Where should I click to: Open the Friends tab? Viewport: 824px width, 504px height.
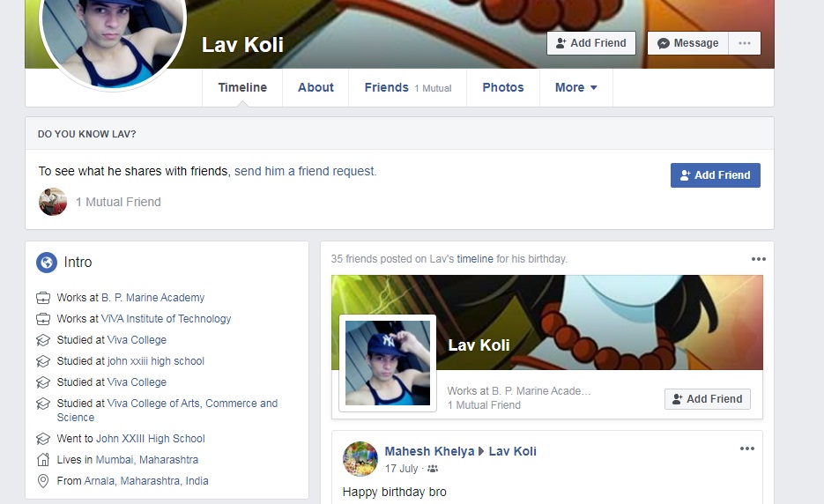click(407, 87)
